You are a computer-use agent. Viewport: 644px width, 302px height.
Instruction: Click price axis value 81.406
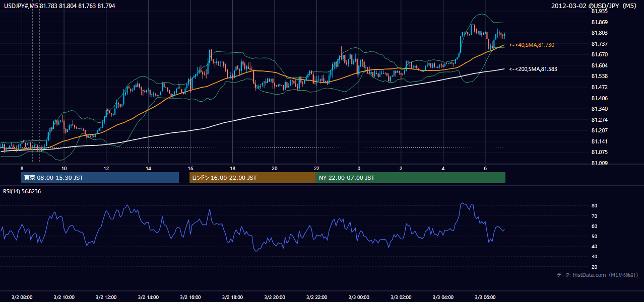pos(599,99)
